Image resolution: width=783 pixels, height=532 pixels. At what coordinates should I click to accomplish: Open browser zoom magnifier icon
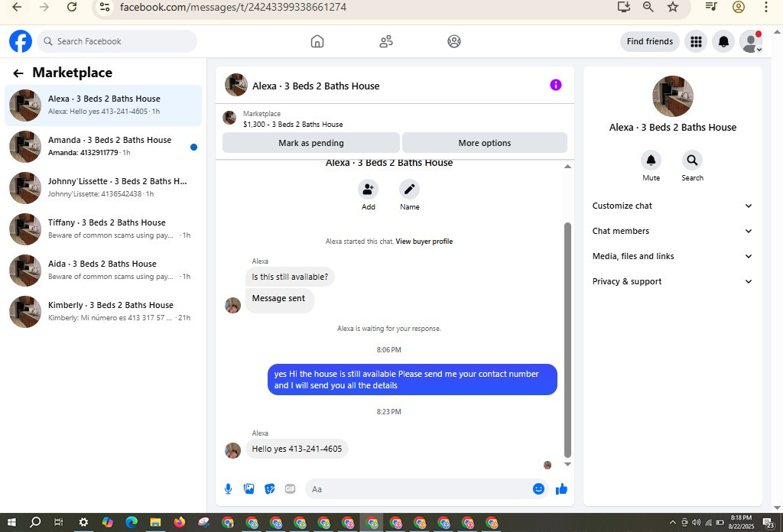tap(648, 7)
